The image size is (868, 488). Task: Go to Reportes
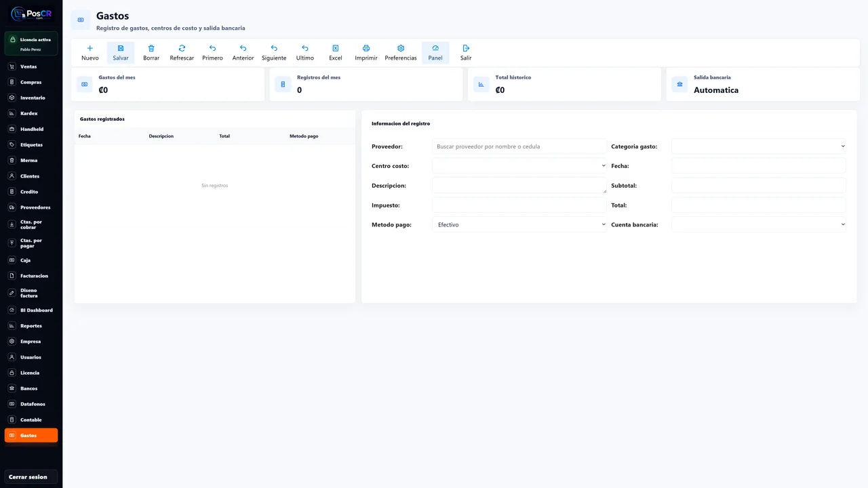coord(31,325)
